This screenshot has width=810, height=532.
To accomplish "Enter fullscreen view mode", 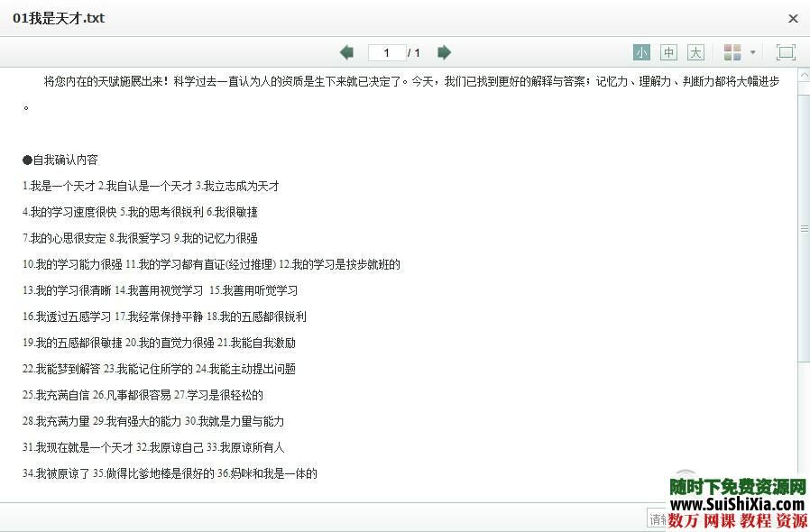I will 786,52.
